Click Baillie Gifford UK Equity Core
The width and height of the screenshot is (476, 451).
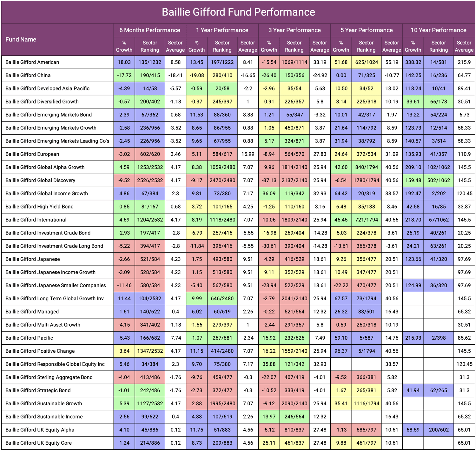(x=39, y=443)
